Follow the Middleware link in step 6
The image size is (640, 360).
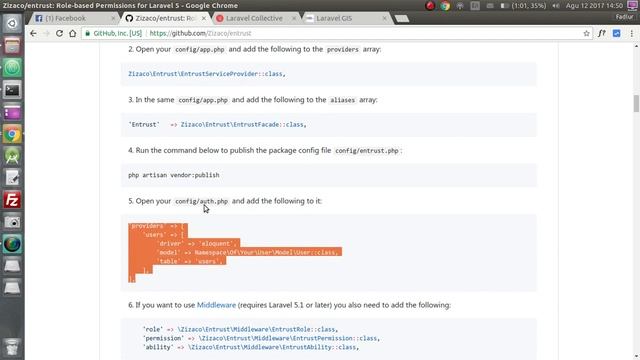(x=216, y=305)
